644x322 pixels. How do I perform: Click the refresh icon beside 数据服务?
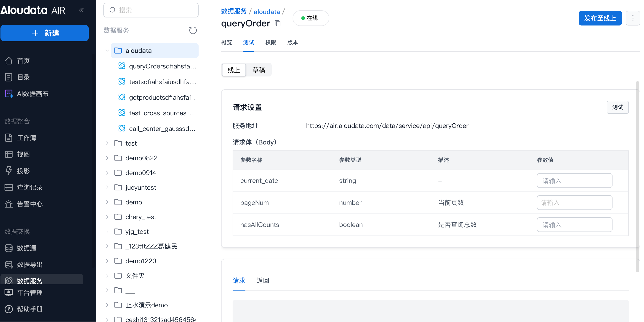tap(193, 31)
